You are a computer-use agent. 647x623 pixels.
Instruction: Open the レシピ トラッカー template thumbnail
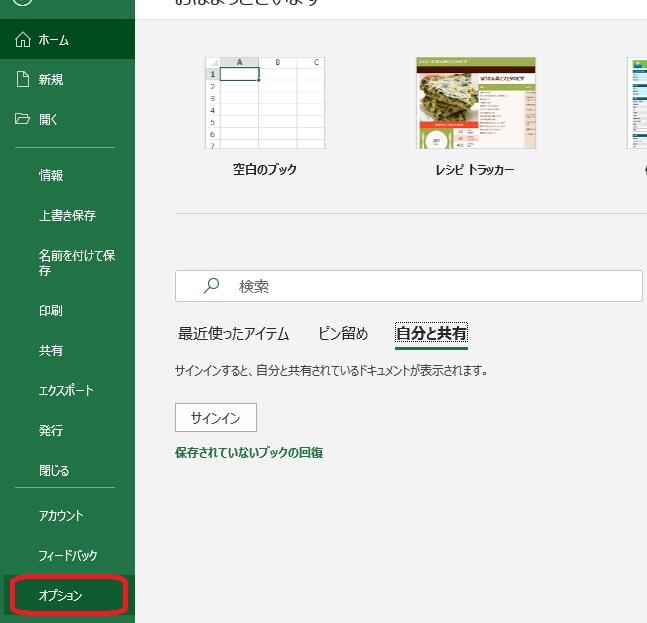[475, 103]
